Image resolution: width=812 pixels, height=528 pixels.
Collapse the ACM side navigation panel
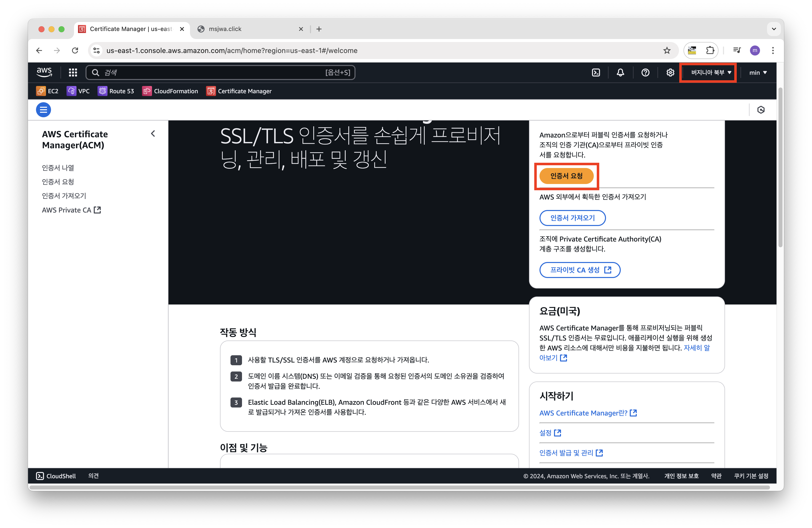153,133
